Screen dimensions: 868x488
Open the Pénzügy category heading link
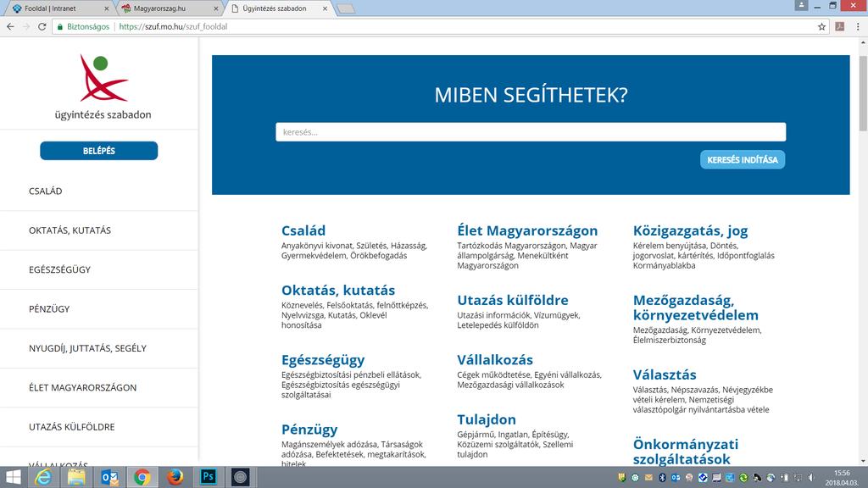309,430
